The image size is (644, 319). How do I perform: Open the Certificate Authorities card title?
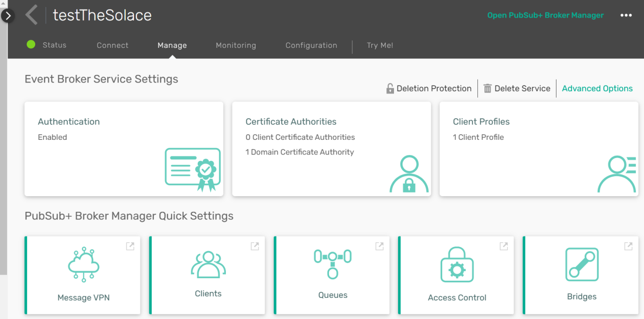tap(291, 122)
